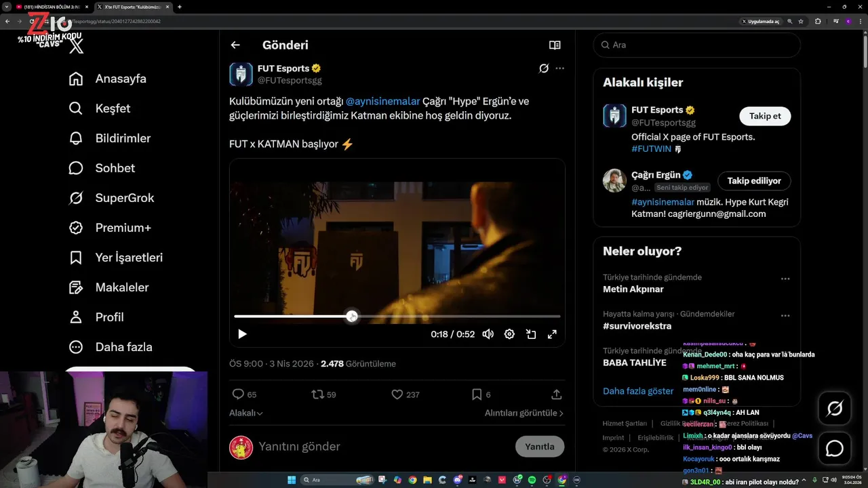Open FUT Esports profile name link
Screen dimensions: 868x488
point(283,68)
